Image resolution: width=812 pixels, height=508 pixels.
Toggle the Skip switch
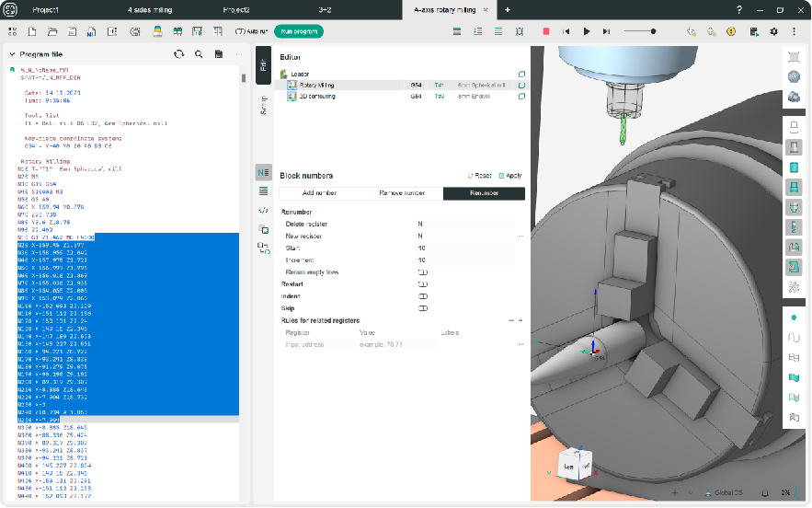(x=423, y=308)
